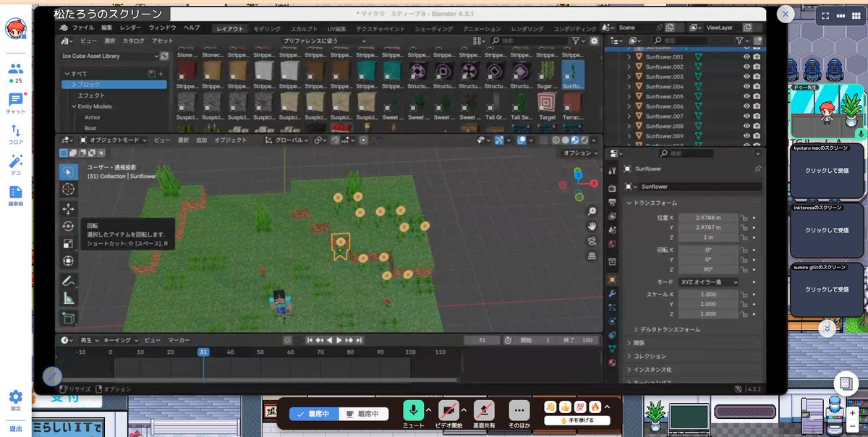
Task: Expand Sunflower.002 in the outliner
Action: (x=629, y=67)
